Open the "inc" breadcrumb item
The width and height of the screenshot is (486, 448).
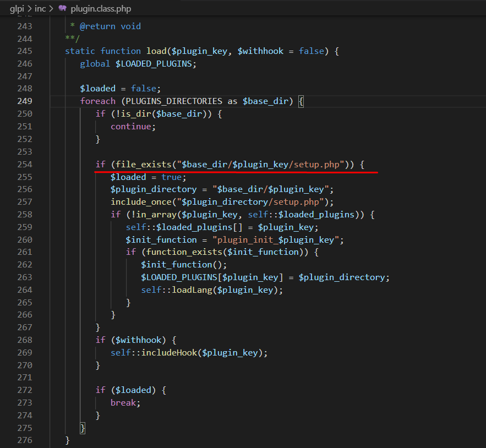coord(40,9)
